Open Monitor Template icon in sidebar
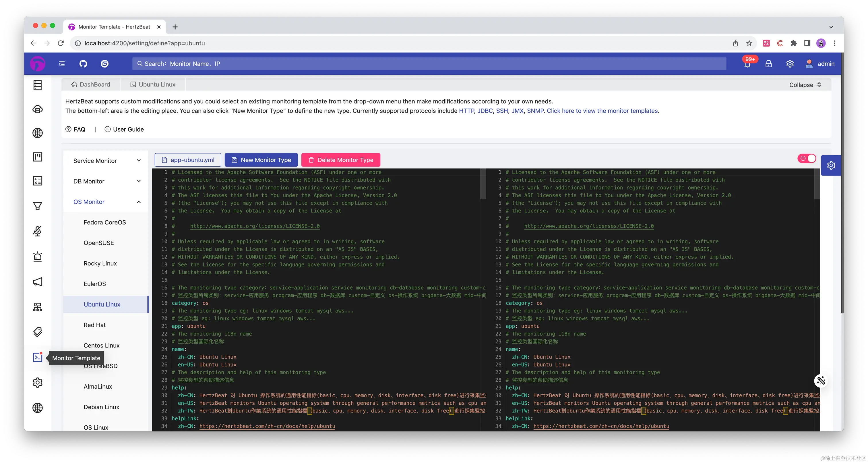The image size is (868, 463). point(37,358)
